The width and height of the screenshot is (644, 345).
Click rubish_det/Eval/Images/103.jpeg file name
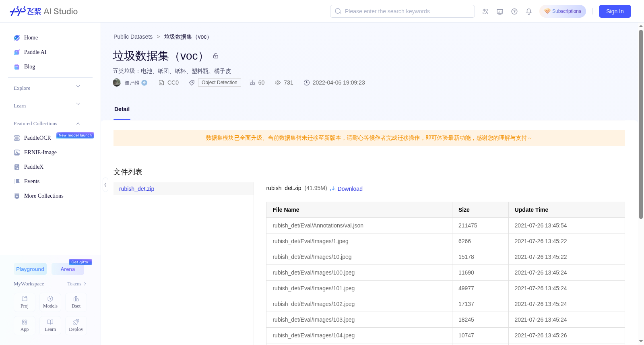click(314, 320)
